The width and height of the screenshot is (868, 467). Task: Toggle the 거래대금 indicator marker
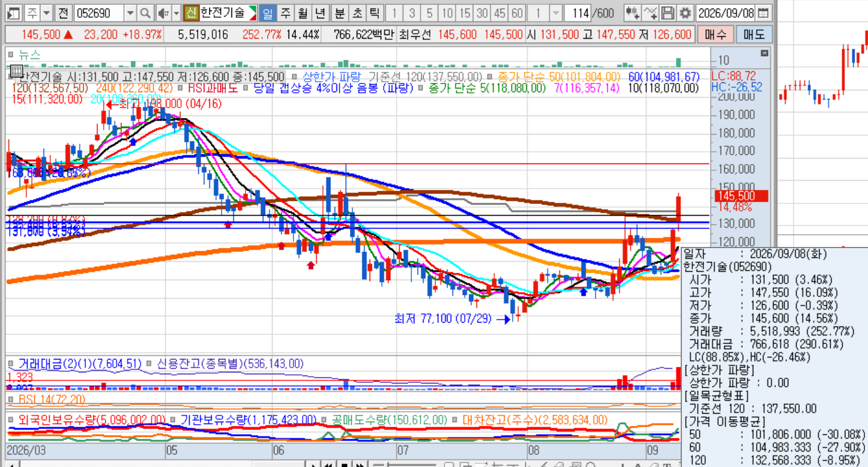[11, 364]
